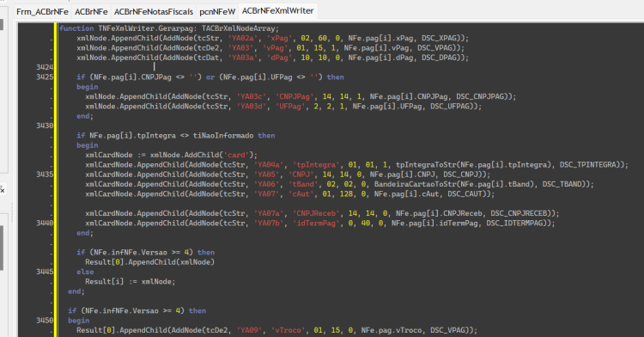Click the 'cAut' string literal
Image resolution: width=644 pixels, height=337 pixels.
point(301,194)
